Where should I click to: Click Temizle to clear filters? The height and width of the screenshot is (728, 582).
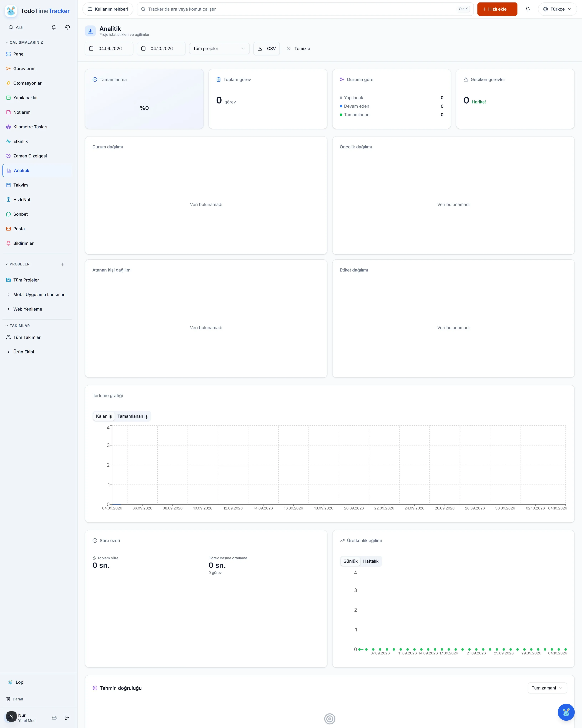(x=298, y=49)
